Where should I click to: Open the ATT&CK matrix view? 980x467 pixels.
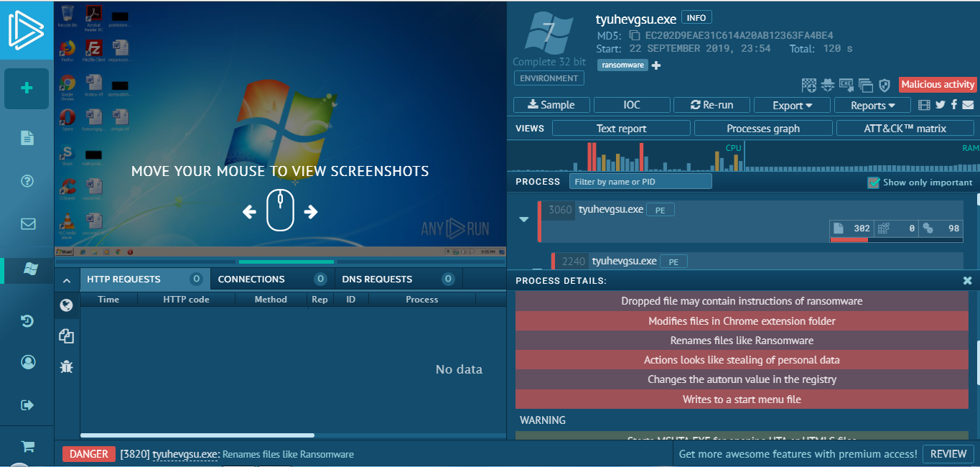click(905, 129)
